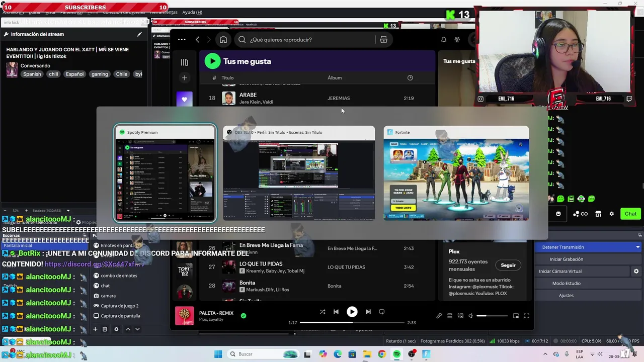Screen dimensions: 644x362
Task: Move OBS source down arrow
Action: pos(137,329)
